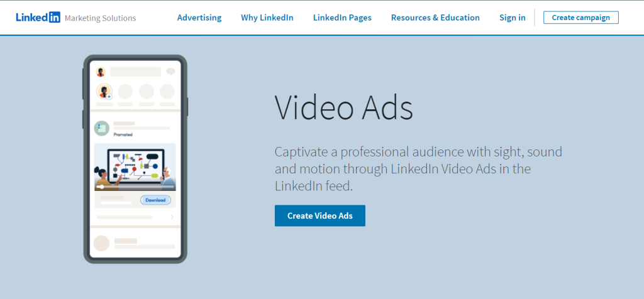The height and width of the screenshot is (299, 644).
Task: Click the profile avatar in phone mockup
Action: pyautogui.click(x=101, y=72)
